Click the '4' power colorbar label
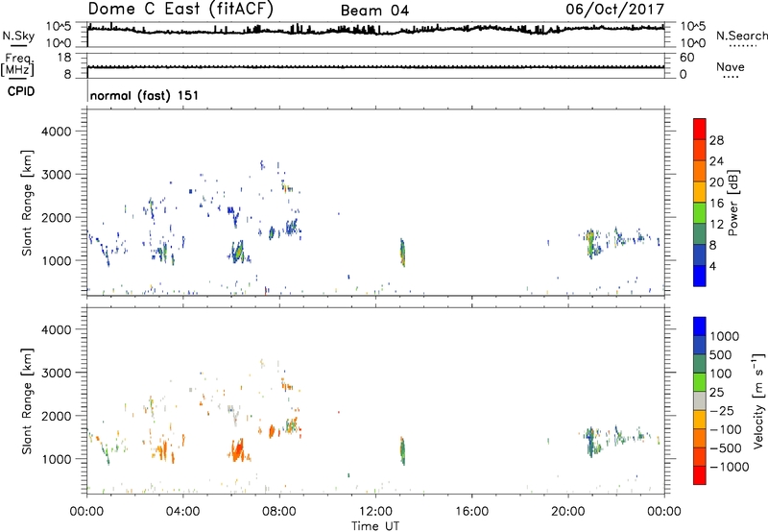The width and height of the screenshot is (768, 532). pyautogui.click(x=712, y=266)
